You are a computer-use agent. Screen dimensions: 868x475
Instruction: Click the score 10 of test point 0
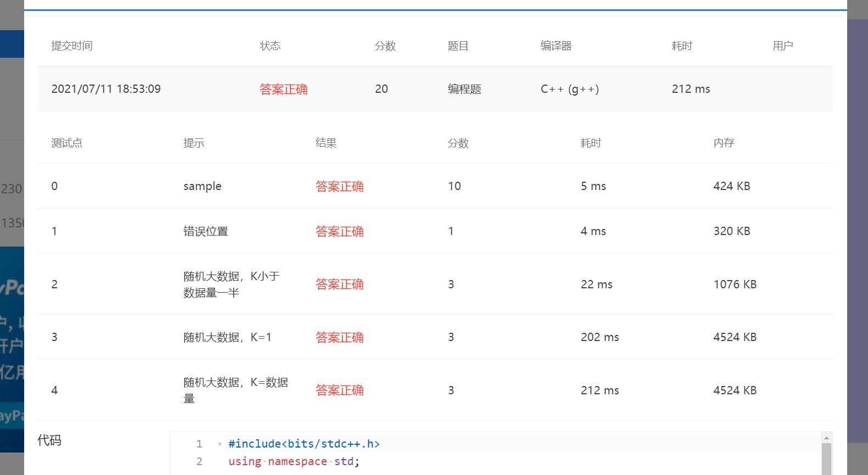pyautogui.click(x=454, y=186)
